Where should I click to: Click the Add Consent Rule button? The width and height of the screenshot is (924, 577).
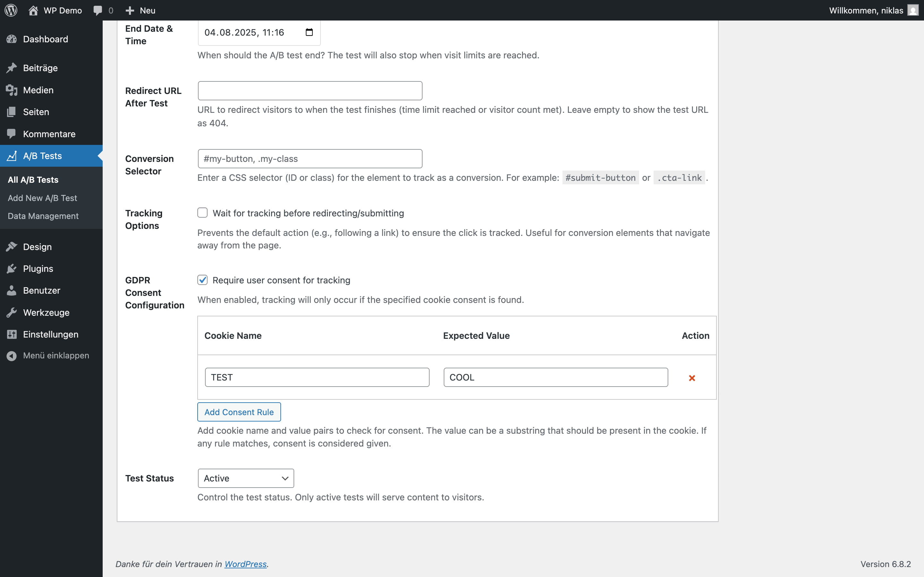pos(239,412)
